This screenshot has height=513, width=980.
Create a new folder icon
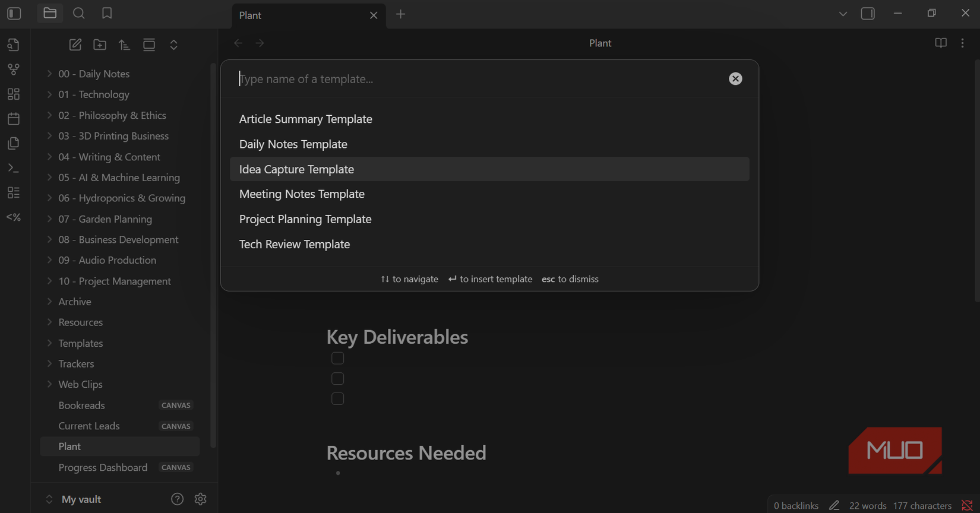(x=100, y=45)
